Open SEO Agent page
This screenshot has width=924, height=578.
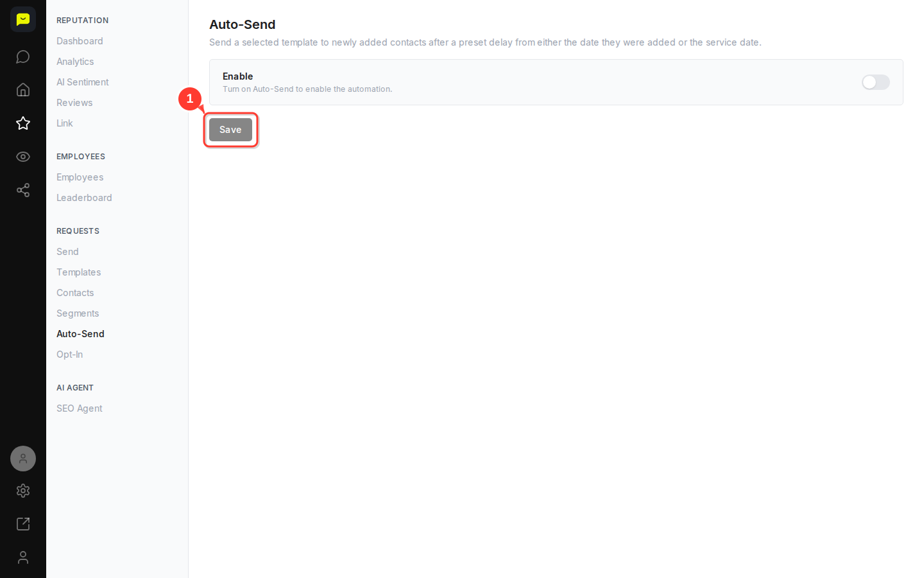pos(80,408)
